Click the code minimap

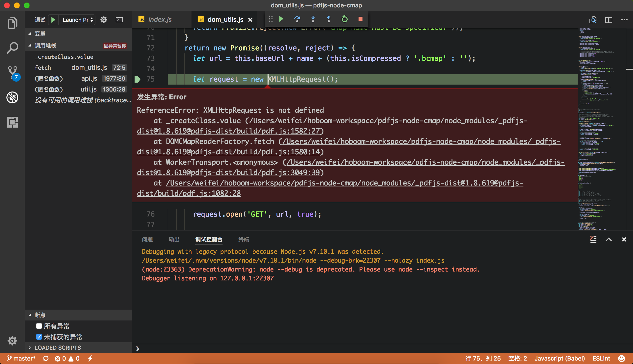click(602, 129)
